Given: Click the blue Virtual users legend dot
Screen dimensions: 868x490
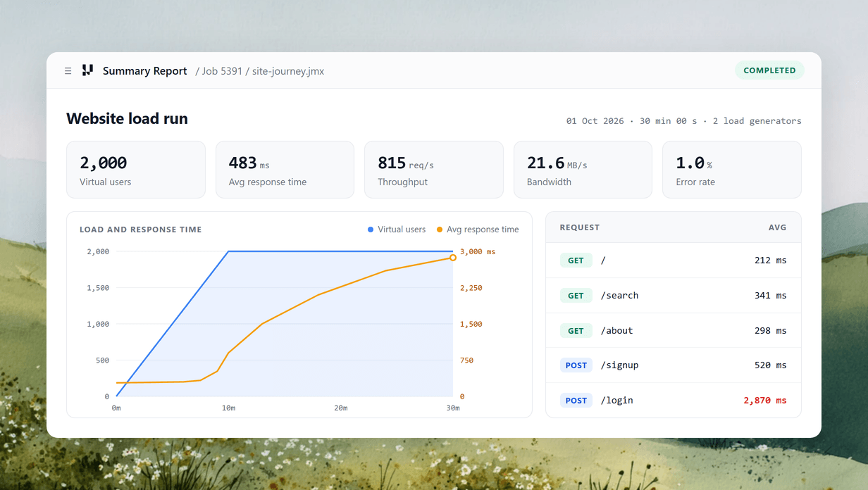Looking at the screenshot, I should (x=371, y=230).
